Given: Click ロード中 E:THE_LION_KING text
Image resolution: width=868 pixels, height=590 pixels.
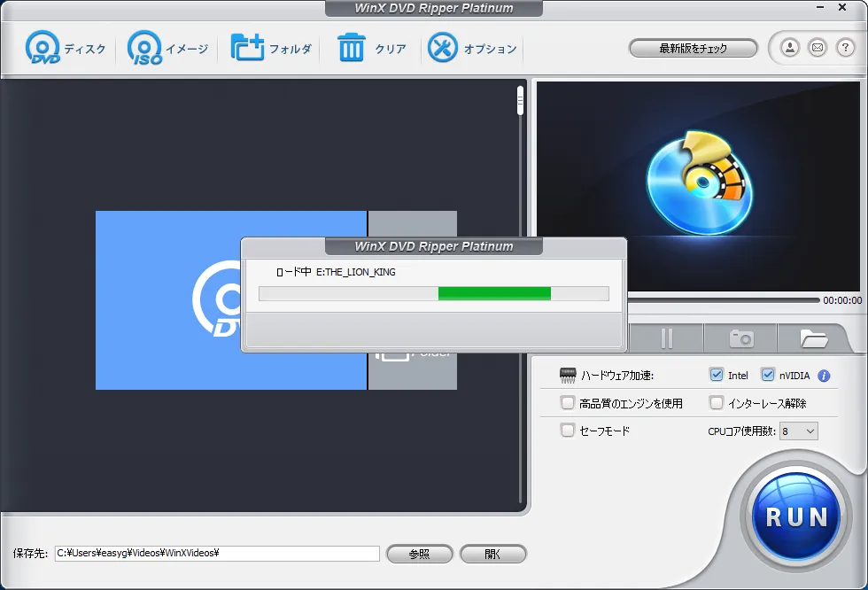Looking at the screenshot, I should 336,272.
